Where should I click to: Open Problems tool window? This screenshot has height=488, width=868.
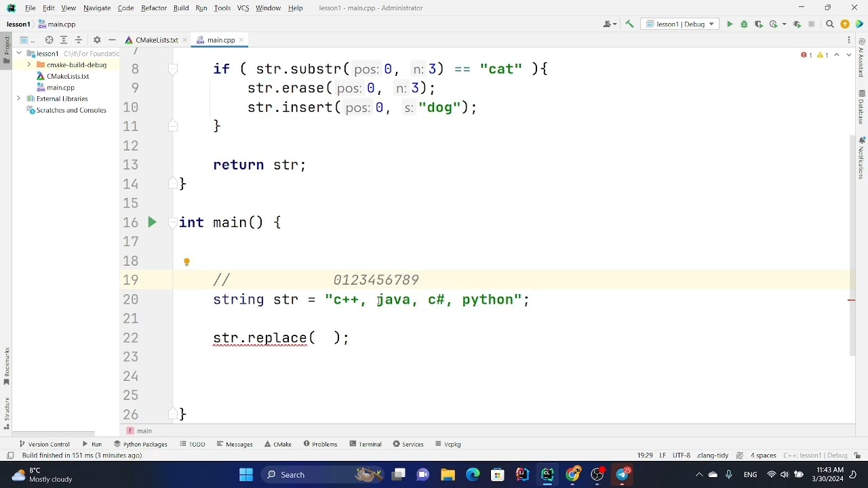click(x=320, y=445)
